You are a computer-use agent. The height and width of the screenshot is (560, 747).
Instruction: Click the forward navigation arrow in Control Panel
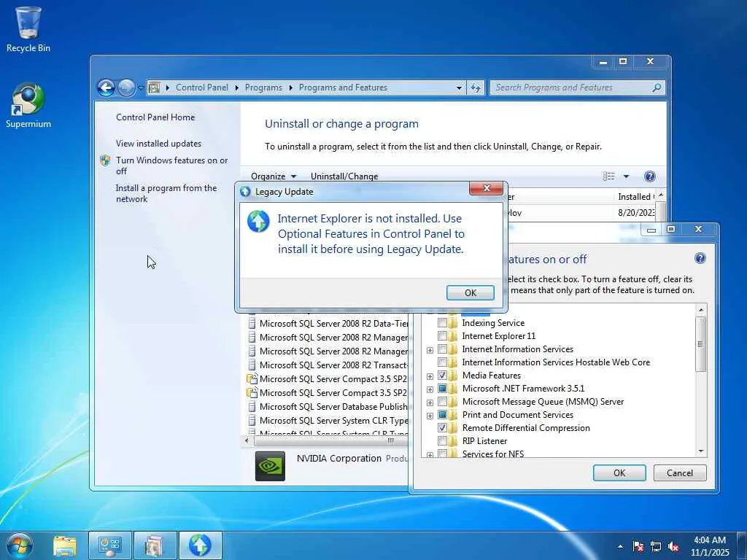coord(126,87)
